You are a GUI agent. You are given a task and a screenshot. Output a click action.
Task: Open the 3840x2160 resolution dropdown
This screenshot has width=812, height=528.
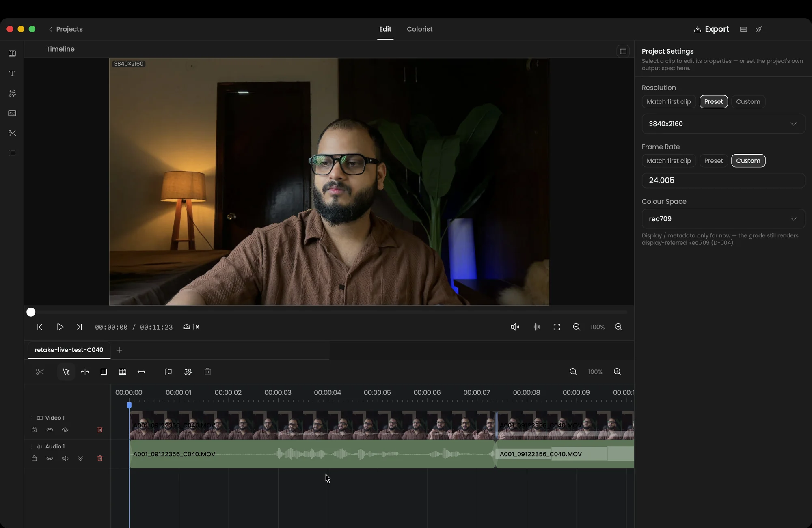coord(723,124)
